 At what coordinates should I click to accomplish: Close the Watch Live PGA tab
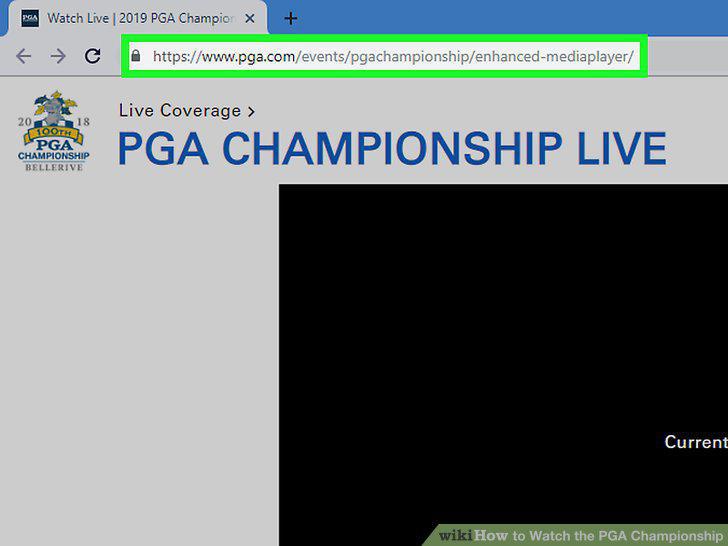250,19
